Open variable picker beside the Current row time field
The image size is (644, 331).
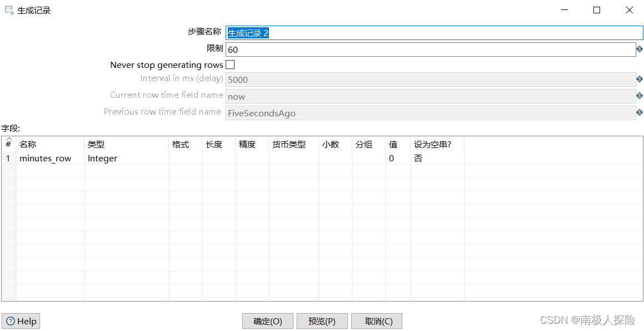pos(640,96)
